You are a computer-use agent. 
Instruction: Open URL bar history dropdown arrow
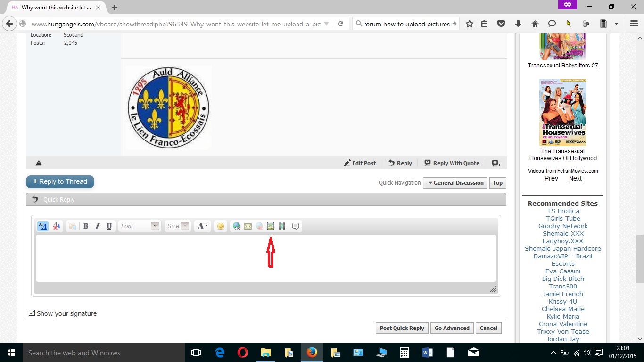click(x=327, y=24)
